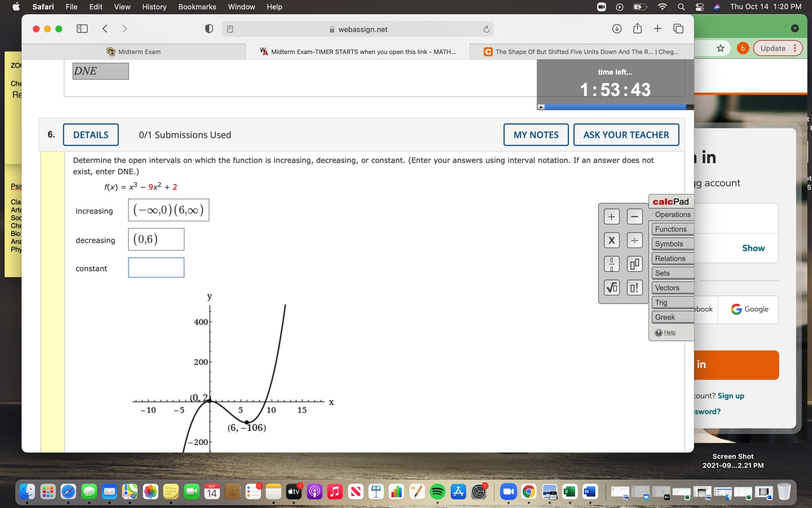The width and height of the screenshot is (812, 508).
Task: Show Safari downloads
Action: pyautogui.click(x=617, y=29)
